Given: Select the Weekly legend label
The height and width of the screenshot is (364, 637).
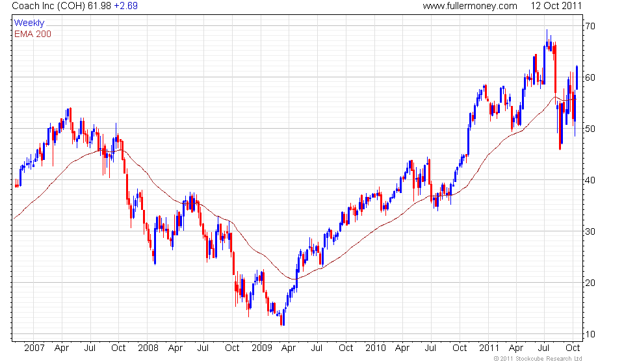Looking at the screenshot, I should coord(29,23).
